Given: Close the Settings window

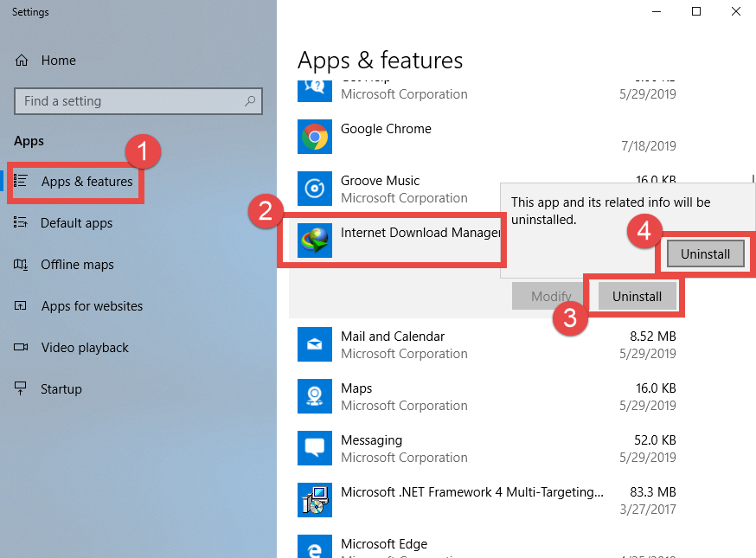Looking at the screenshot, I should coord(736,11).
